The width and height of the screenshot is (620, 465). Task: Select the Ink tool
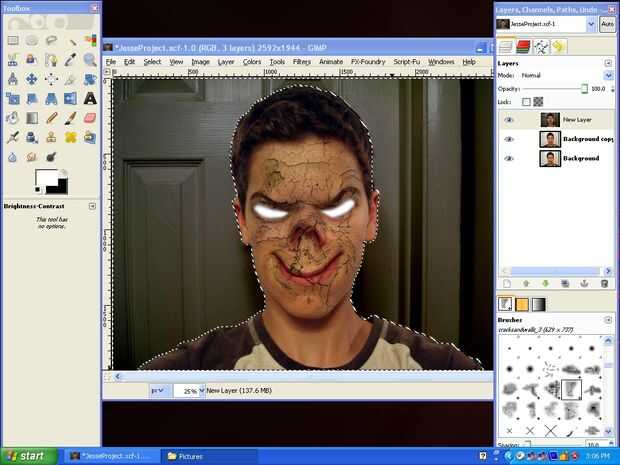point(32,137)
